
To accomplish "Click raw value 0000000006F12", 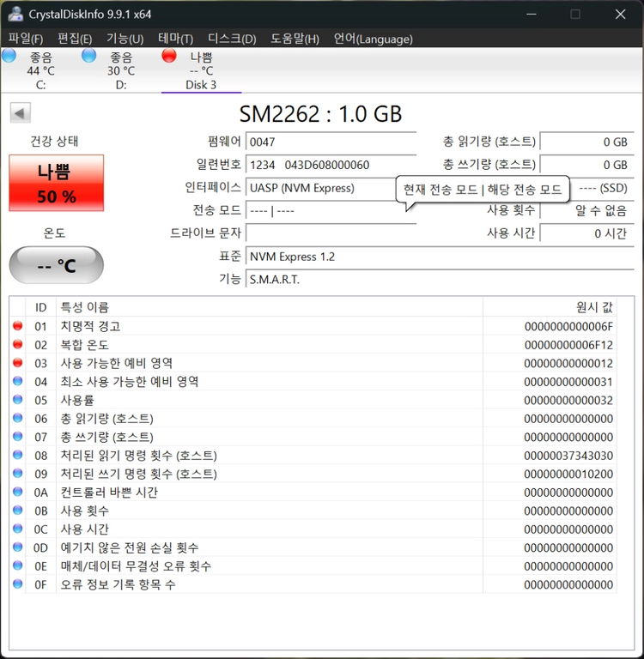I will click(568, 345).
